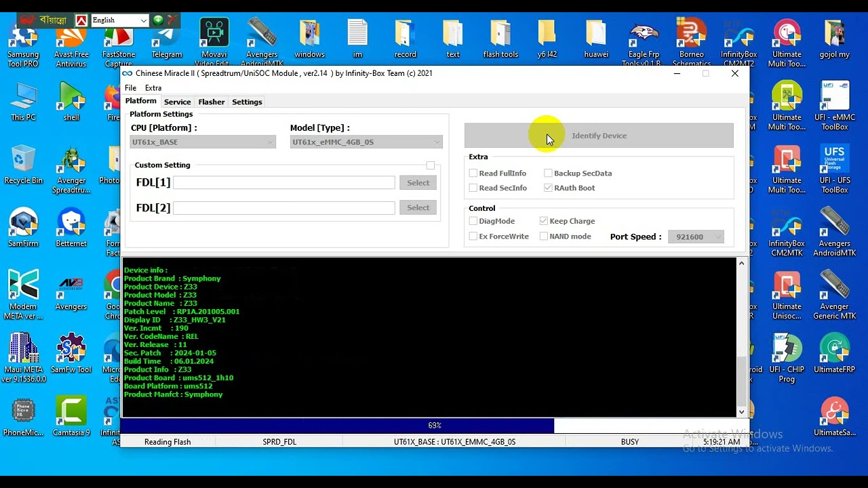868x488 pixels.
Task: Open This PC desktop icon
Action: point(23,102)
